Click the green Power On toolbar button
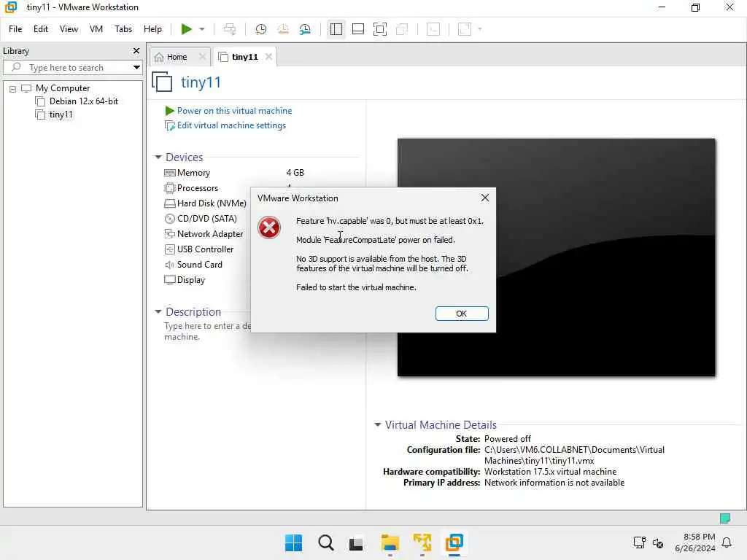The height and width of the screenshot is (560, 747). click(186, 29)
